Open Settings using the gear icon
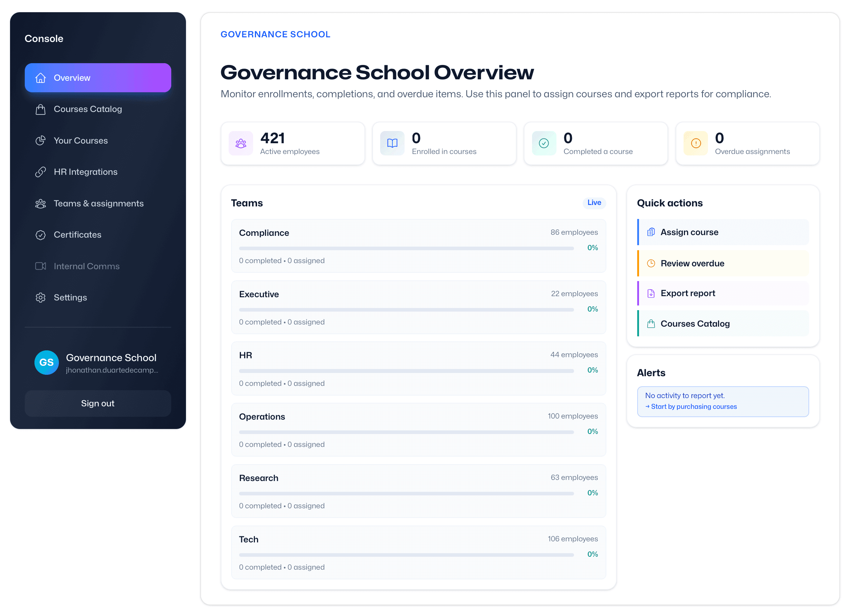 [41, 297]
